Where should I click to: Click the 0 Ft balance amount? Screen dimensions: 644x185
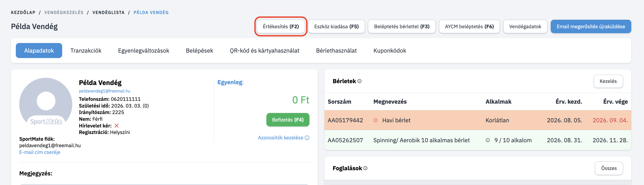[301, 100]
